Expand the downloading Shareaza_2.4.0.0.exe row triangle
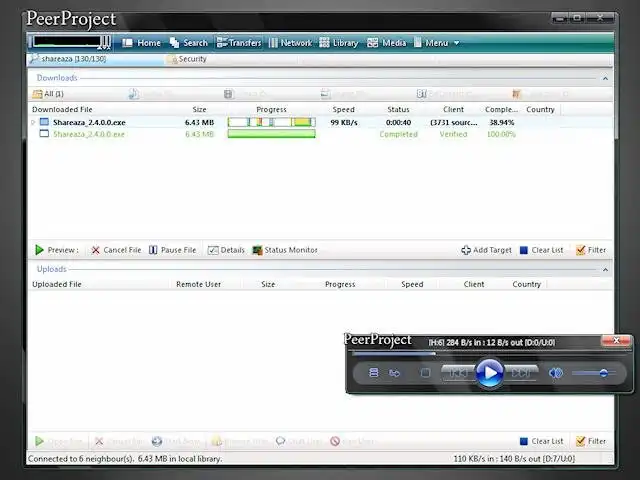 (33, 122)
